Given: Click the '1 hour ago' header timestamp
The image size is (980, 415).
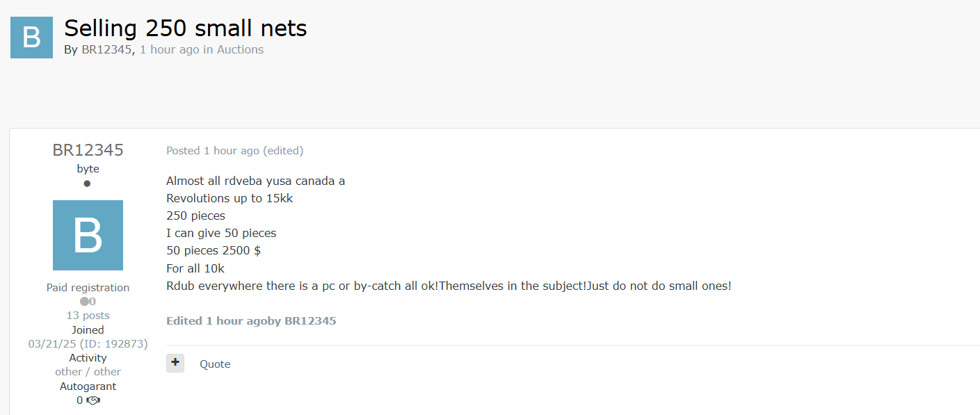Looking at the screenshot, I should [x=170, y=49].
